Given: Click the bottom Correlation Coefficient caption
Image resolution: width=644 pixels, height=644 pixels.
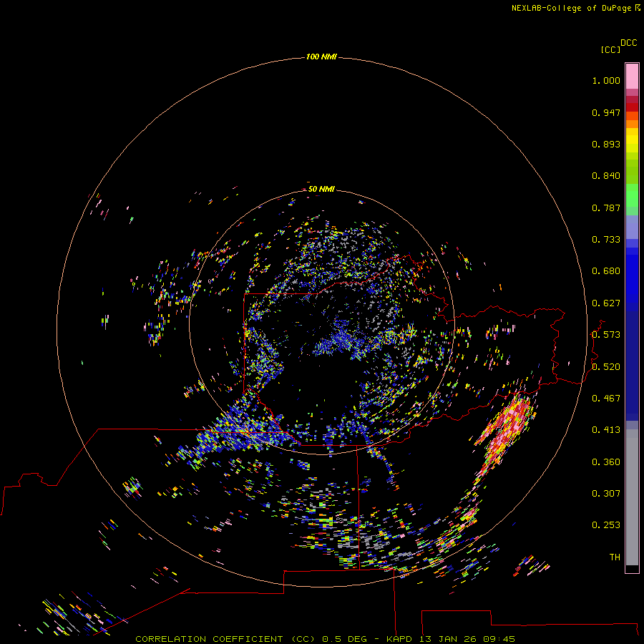Looking at the screenshot, I should point(325,639).
